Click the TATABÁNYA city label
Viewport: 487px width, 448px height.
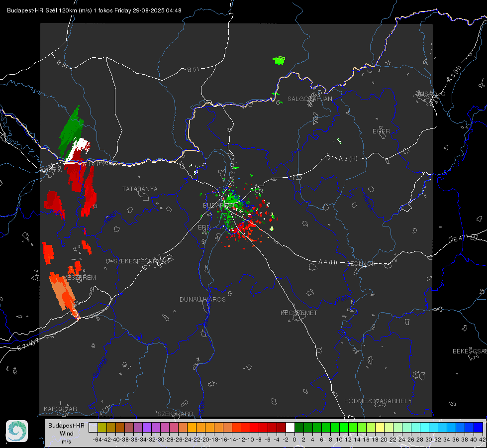[x=140, y=189]
